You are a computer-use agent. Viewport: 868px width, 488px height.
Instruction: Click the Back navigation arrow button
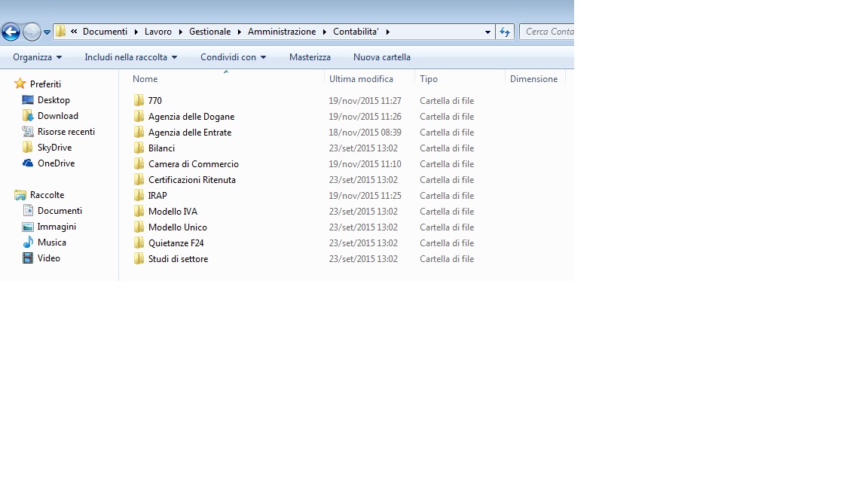coord(11,32)
